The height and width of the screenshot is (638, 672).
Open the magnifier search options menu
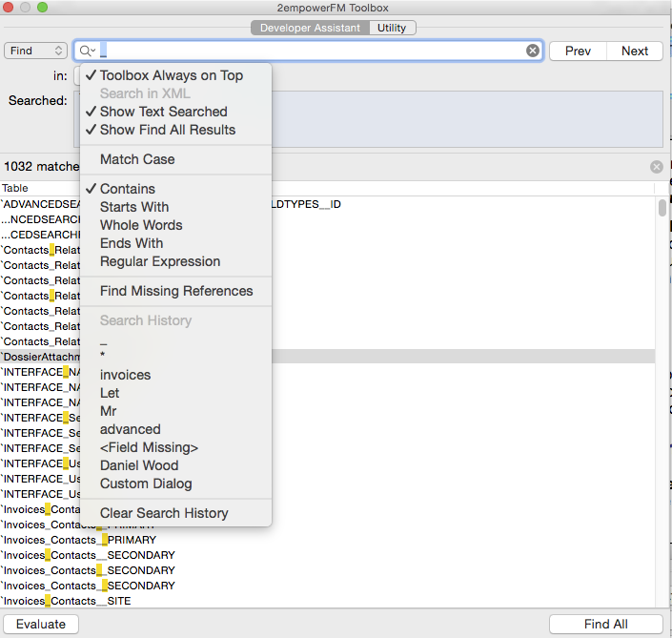pyautogui.click(x=88, y=51)
